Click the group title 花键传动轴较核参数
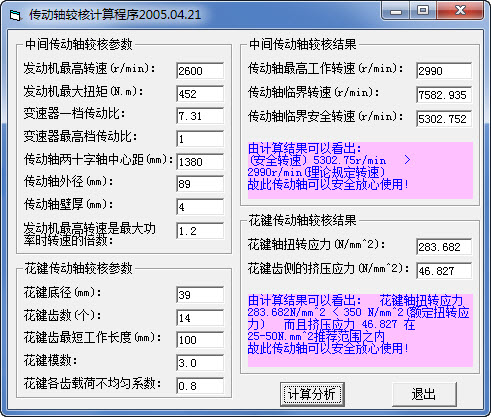The height and width of the screenshot is (417, 491). 79,268
